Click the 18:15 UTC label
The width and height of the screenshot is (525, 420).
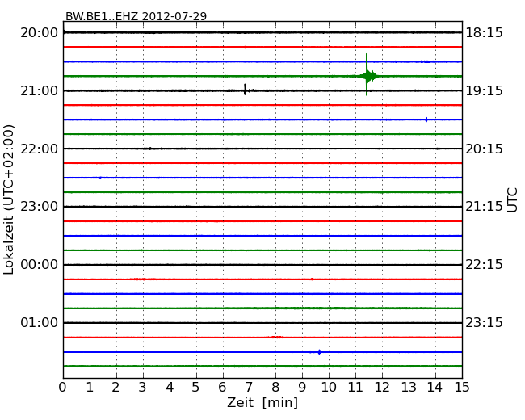pyautogui.click(x=484, y=33)
